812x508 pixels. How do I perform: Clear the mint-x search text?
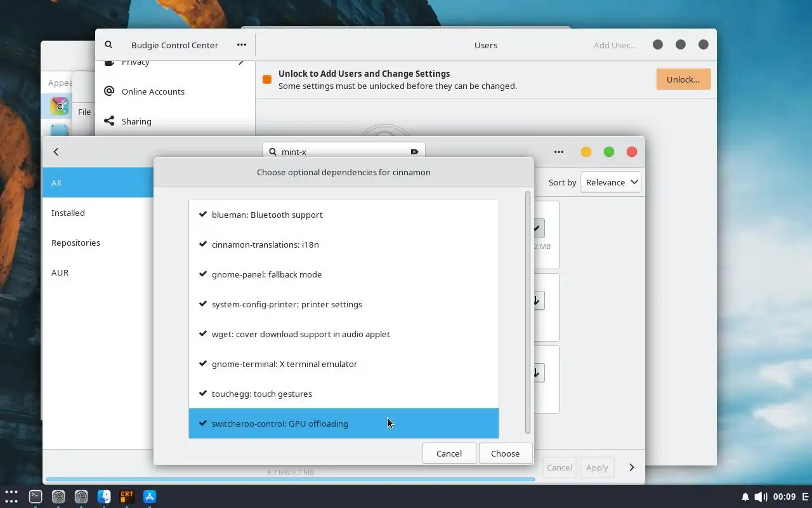414,152
